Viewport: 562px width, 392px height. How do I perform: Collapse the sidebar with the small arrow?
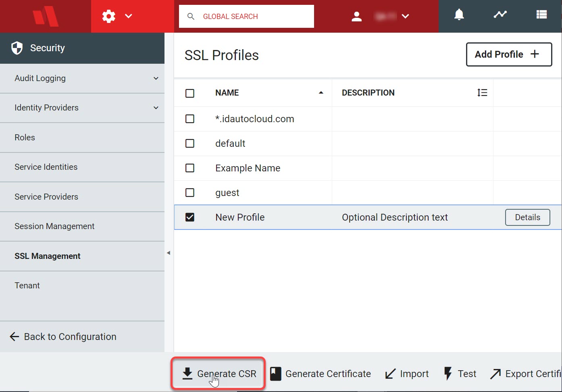click(169, 253)
